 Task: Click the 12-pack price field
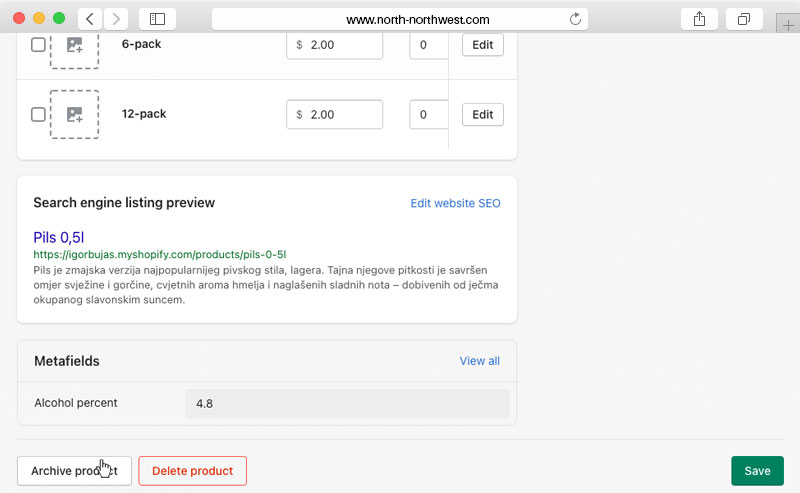coord(335,114)
